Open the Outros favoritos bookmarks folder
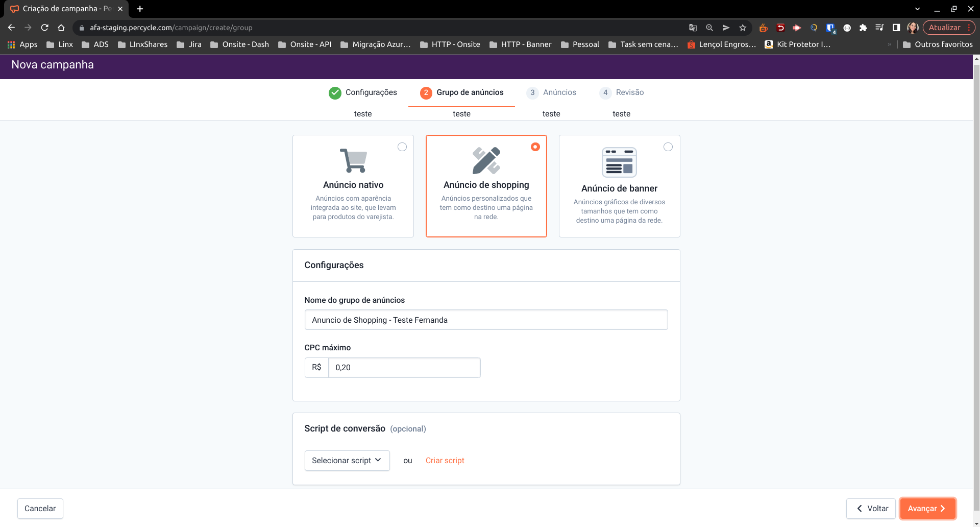 tap(938, 44)
